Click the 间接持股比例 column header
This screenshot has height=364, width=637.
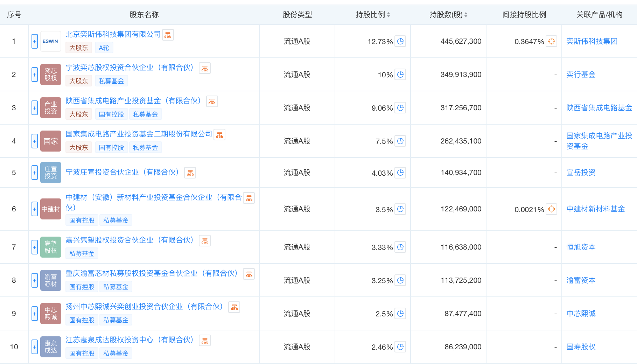(x=524, y=15)
